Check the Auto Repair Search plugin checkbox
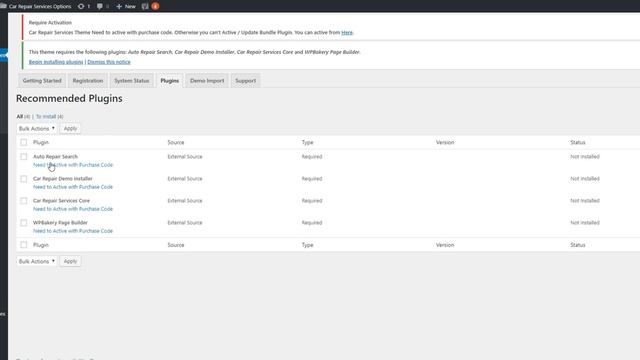640x360 pixels. [x=24, y=157]
